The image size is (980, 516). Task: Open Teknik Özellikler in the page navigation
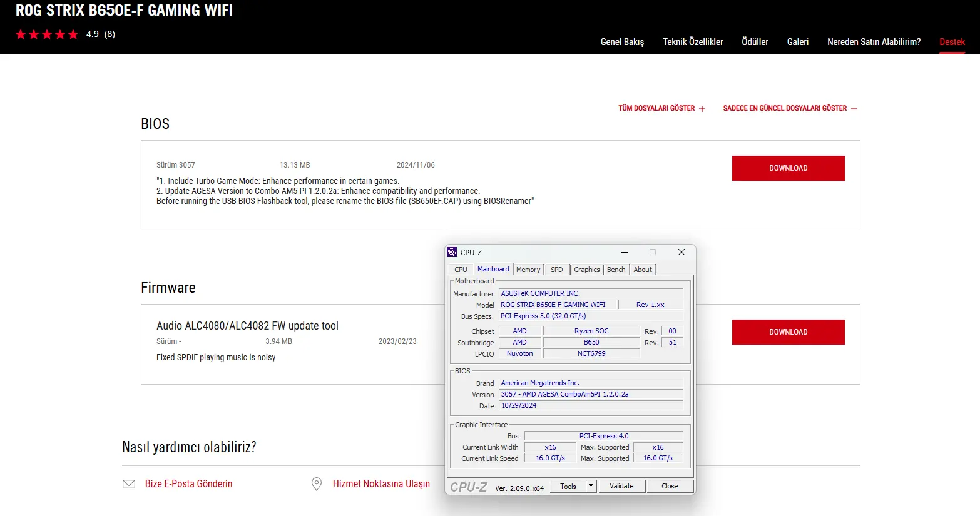[693, 42]
